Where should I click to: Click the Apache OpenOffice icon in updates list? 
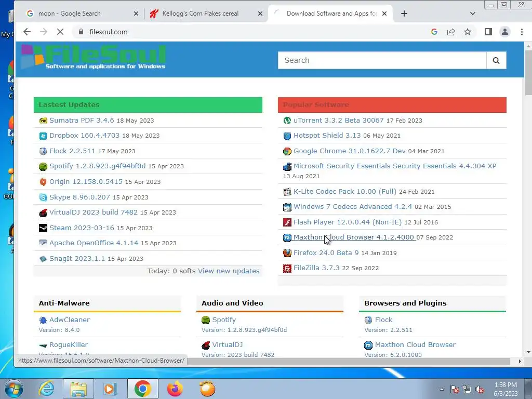pyautogui.click(x=43, y=243)
